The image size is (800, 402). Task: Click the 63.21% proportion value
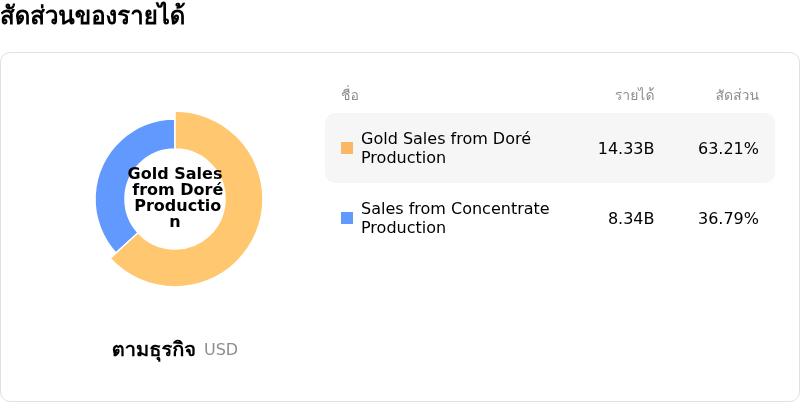[x=728, y=148]
